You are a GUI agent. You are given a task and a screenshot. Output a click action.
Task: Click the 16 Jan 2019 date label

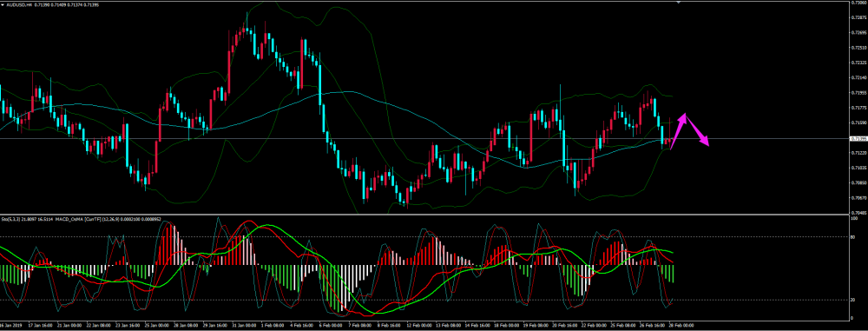coord(11,326)
